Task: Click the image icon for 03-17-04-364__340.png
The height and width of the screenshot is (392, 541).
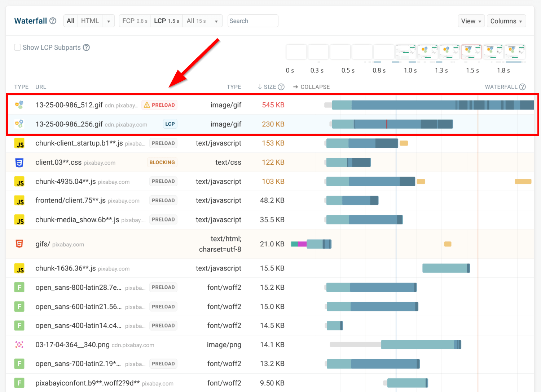Action: (19, 345)
